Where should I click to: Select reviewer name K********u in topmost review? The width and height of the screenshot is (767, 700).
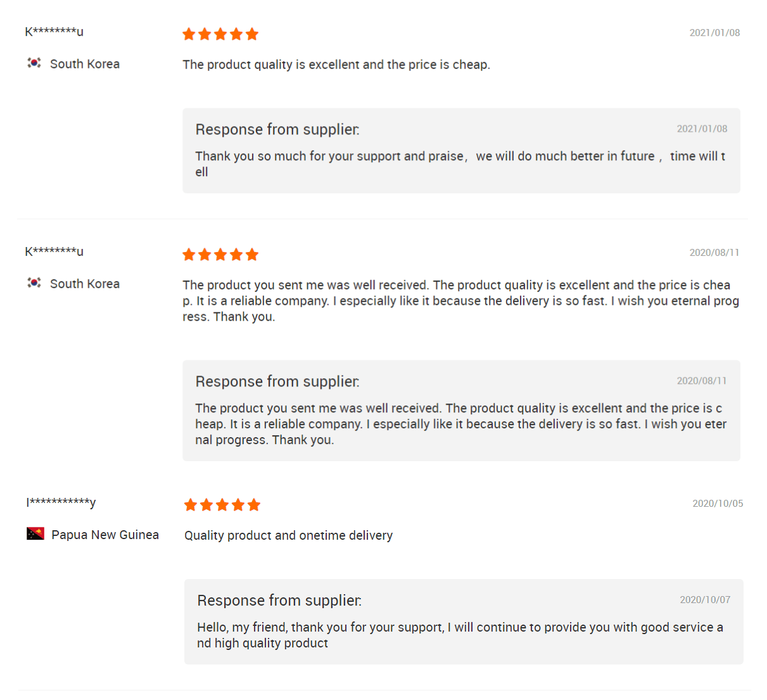coord(54,32)
